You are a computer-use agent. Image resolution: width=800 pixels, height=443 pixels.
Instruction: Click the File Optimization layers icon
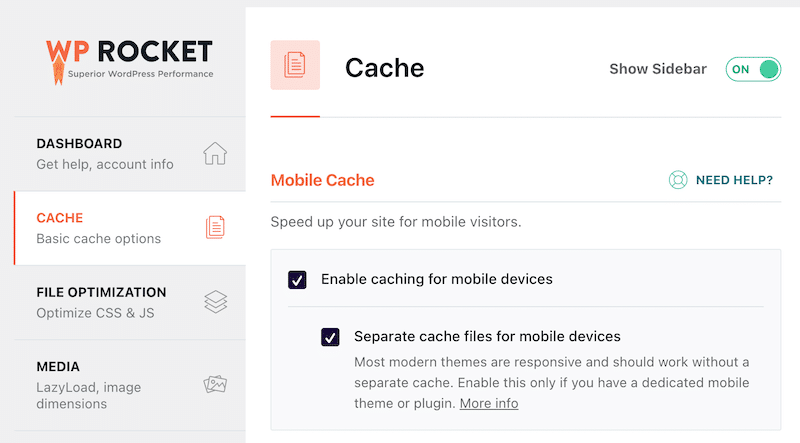pyautogui.click(x=215, y=301)
